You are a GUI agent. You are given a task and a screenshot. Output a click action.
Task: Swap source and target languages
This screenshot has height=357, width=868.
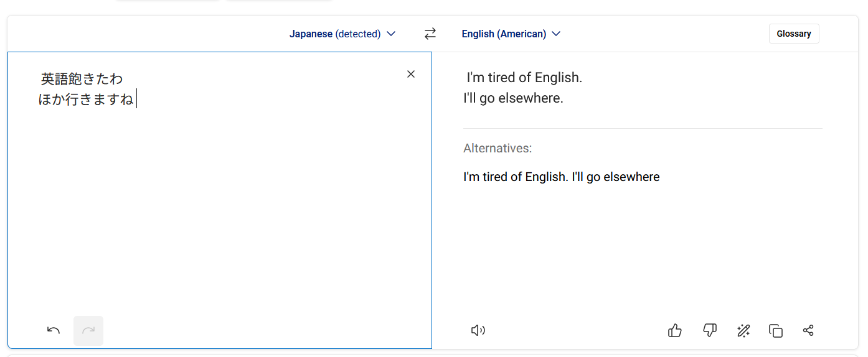tap(430, 34)
